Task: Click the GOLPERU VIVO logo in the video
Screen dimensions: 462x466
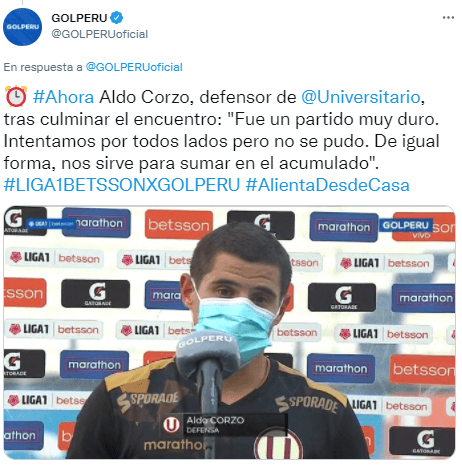Action: tap(405, 228)
